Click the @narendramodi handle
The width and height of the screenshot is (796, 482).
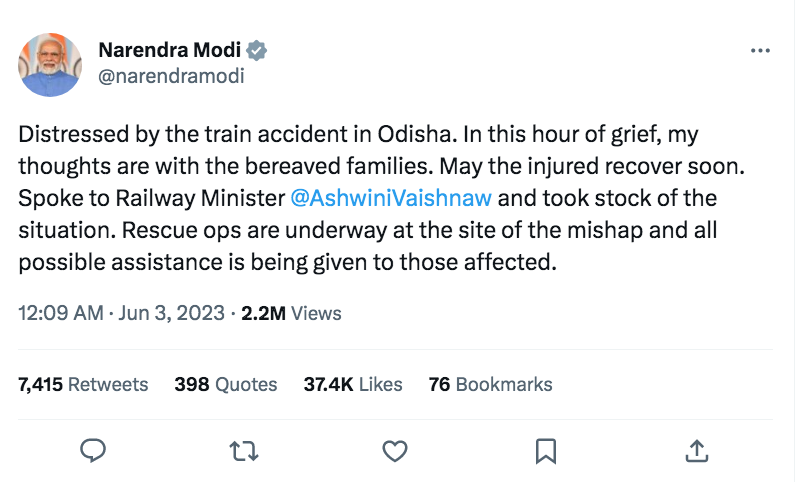[x=171, y=75]
